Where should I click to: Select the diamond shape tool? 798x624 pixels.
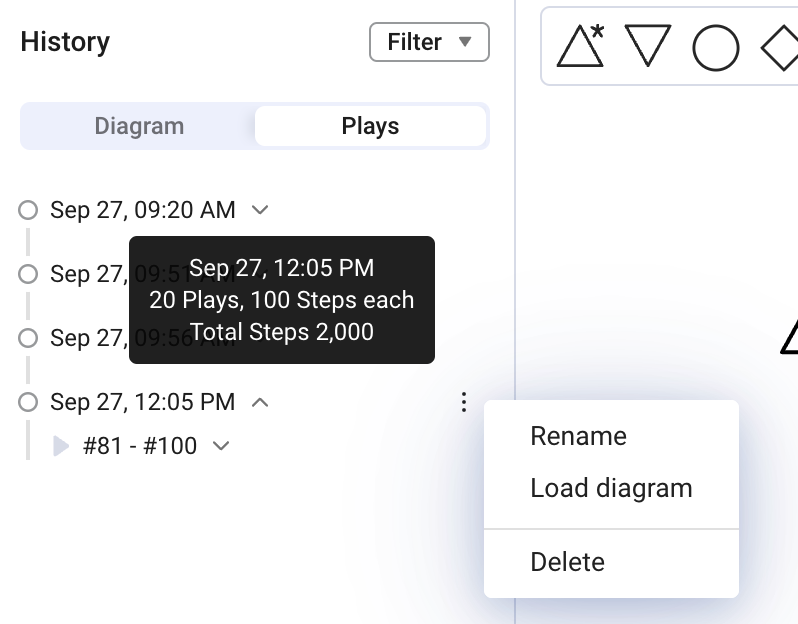point(780,48)
